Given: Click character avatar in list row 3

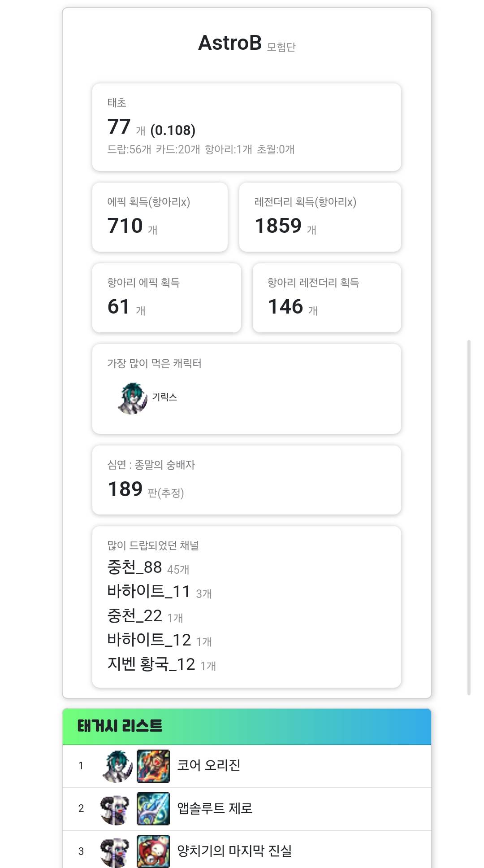Looking at the screenshot, I should (117, 851).
